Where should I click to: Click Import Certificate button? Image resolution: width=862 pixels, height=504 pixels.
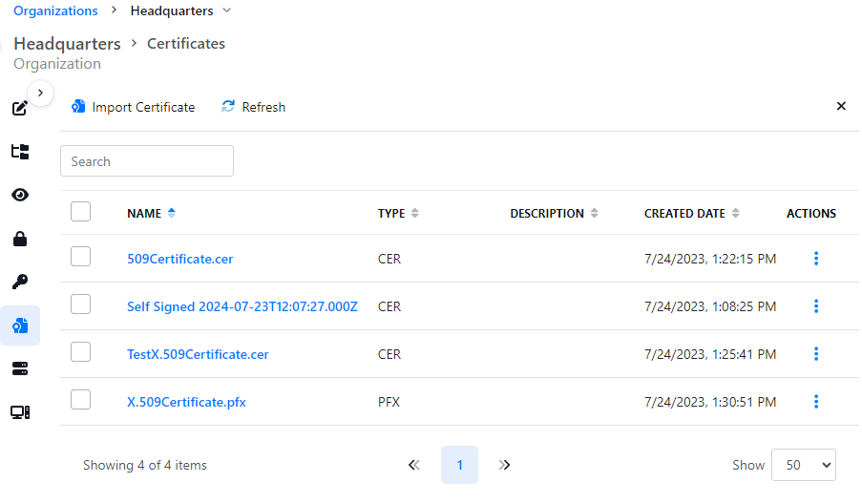(133, 107)
